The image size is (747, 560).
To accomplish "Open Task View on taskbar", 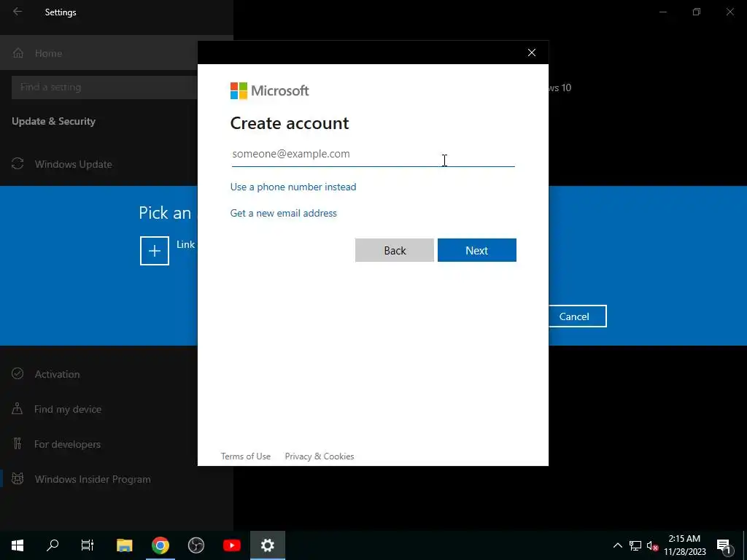I will pos(88,545).
